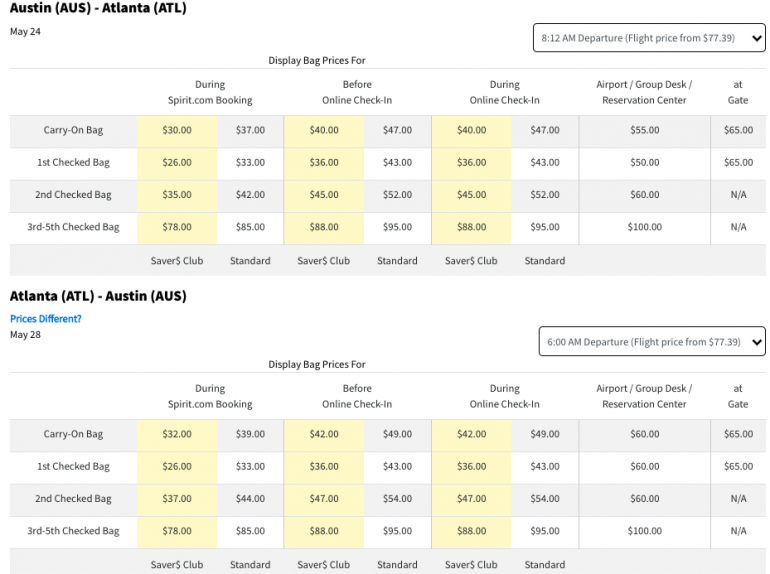Viewport: 770px width, 574px height.
Task: Click the $30.00 Carry-On Bag price
Action: click(177, 130)
